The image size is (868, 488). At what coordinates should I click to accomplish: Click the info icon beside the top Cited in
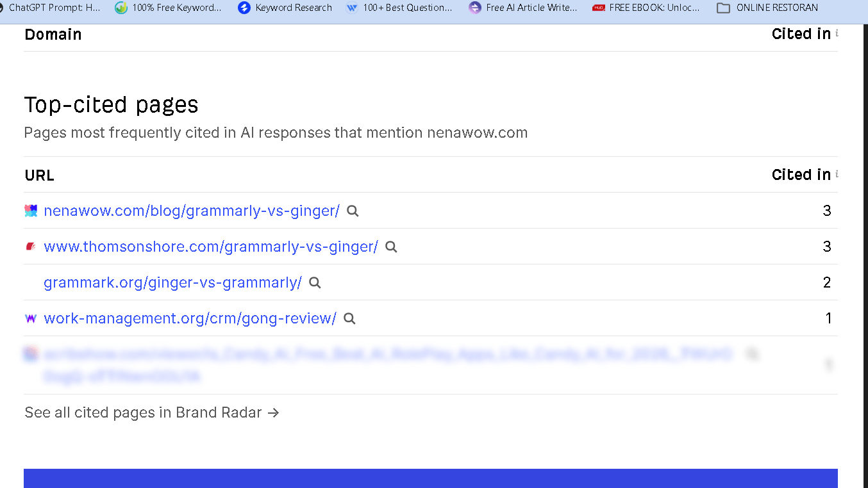click(837, 33)
